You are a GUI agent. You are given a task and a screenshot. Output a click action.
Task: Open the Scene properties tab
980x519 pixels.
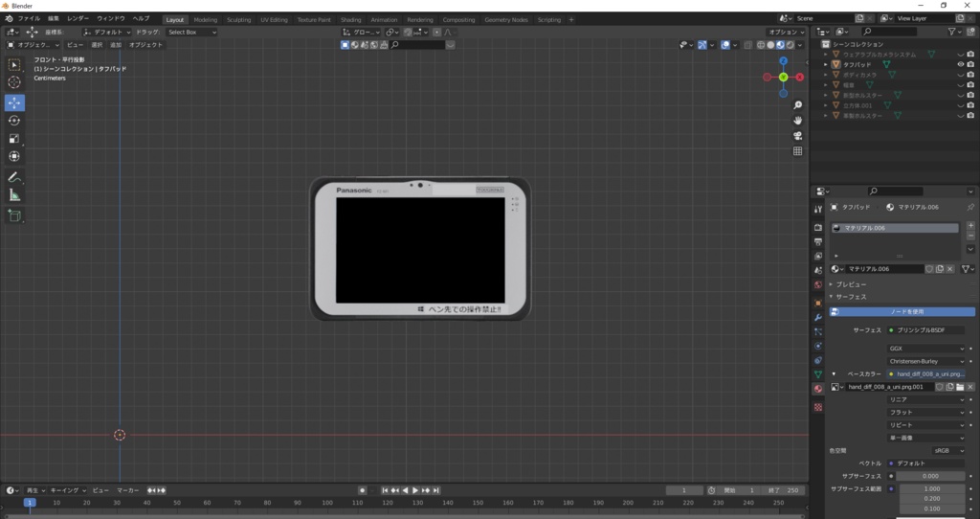point(818,271)
